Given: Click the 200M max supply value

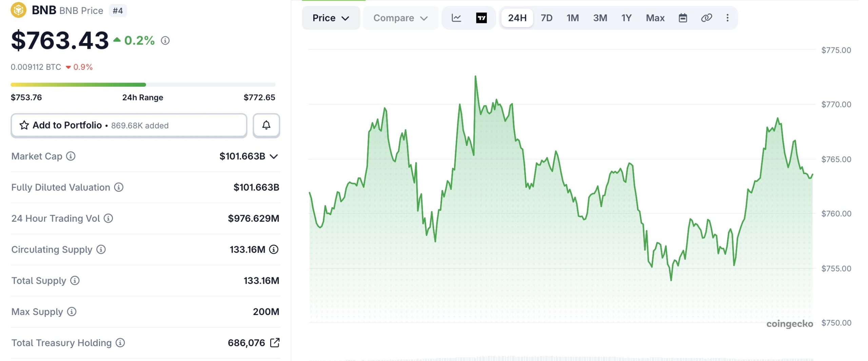Looking at the screenshot, I should pyautogui.click(x=266, y=312).
